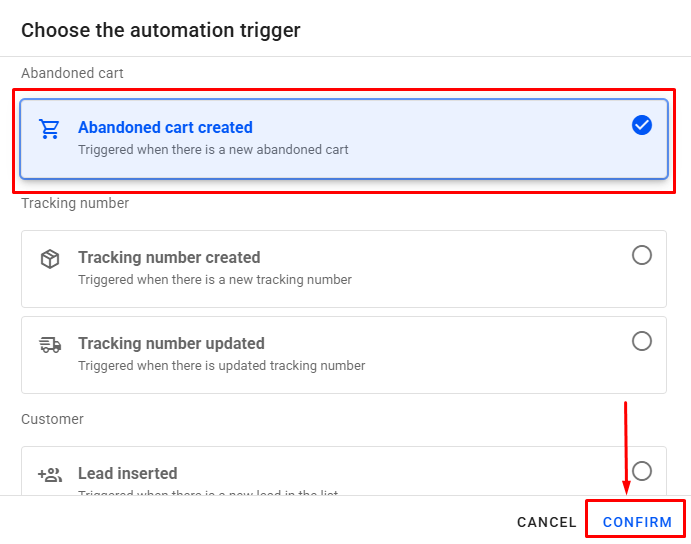Click the delivery truck icon
This screenshot has height=544, width=691.
49,345
